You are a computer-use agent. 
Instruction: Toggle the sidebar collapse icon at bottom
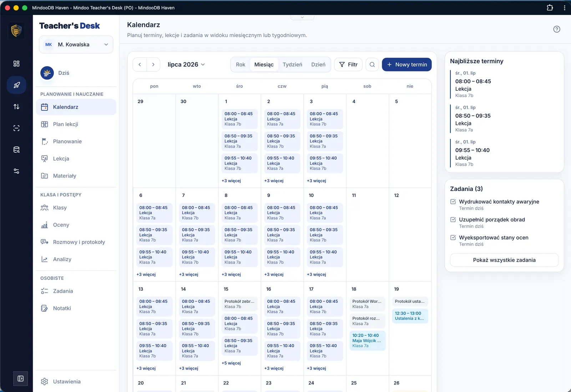pos(20,378)
